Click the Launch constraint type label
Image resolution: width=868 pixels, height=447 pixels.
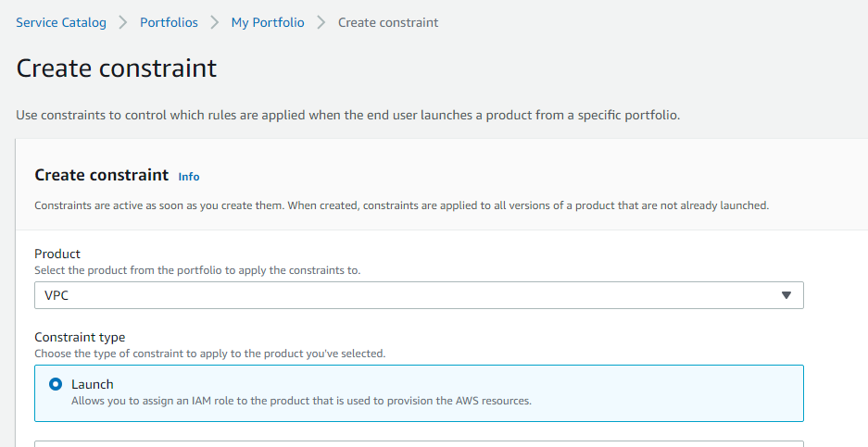[92, 384]
